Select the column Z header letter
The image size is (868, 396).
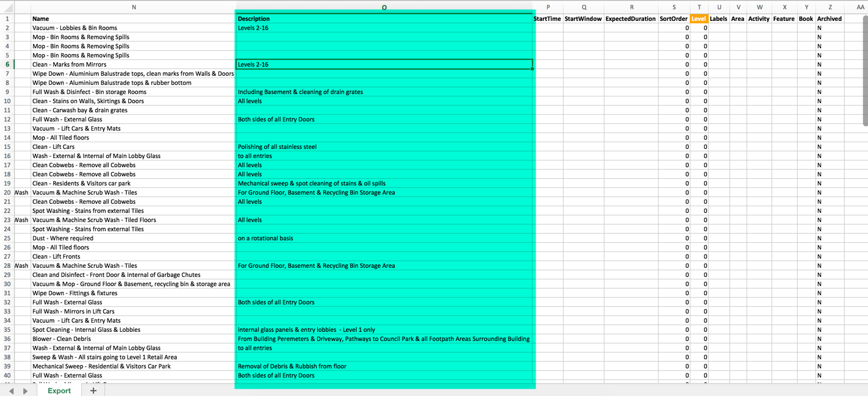[x=830, y=7]
